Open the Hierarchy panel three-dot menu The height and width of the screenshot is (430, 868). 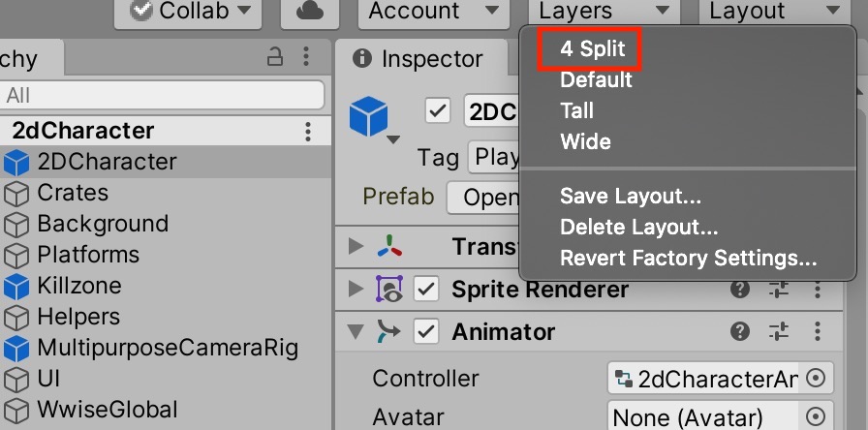point(306,56)
